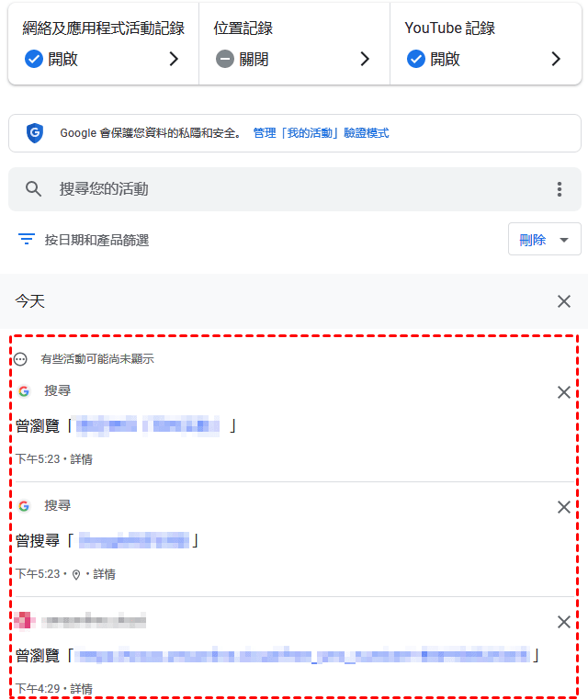Screen dimensions: 588x700
Task: Click the location pin icon beside 下午5:23
Action: pyautogui.click(x=76, y=574)
